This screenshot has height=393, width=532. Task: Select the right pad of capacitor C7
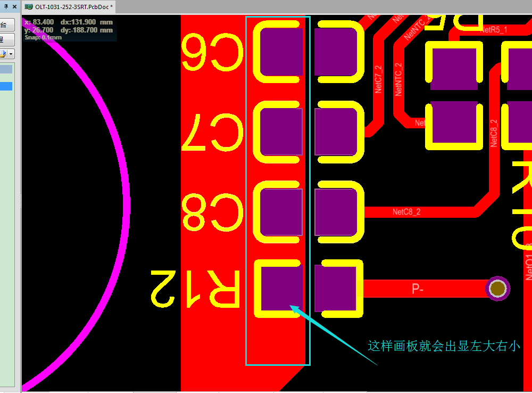(x=336, y=132)
